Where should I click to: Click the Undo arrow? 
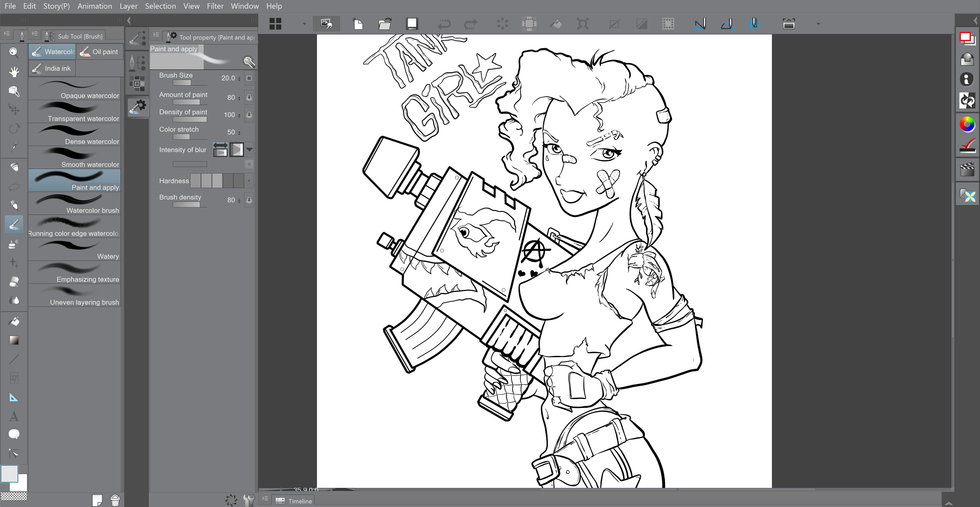point(444,24)
